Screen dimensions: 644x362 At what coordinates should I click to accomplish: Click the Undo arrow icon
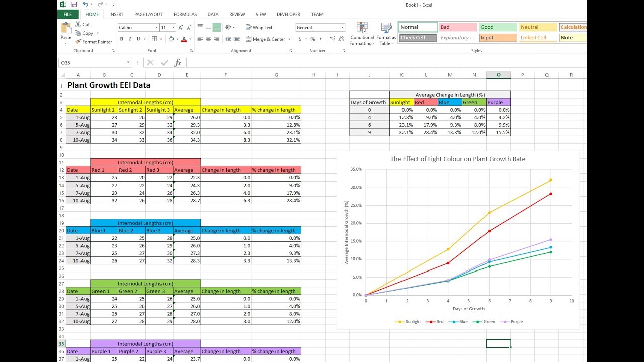coord(86,4)
